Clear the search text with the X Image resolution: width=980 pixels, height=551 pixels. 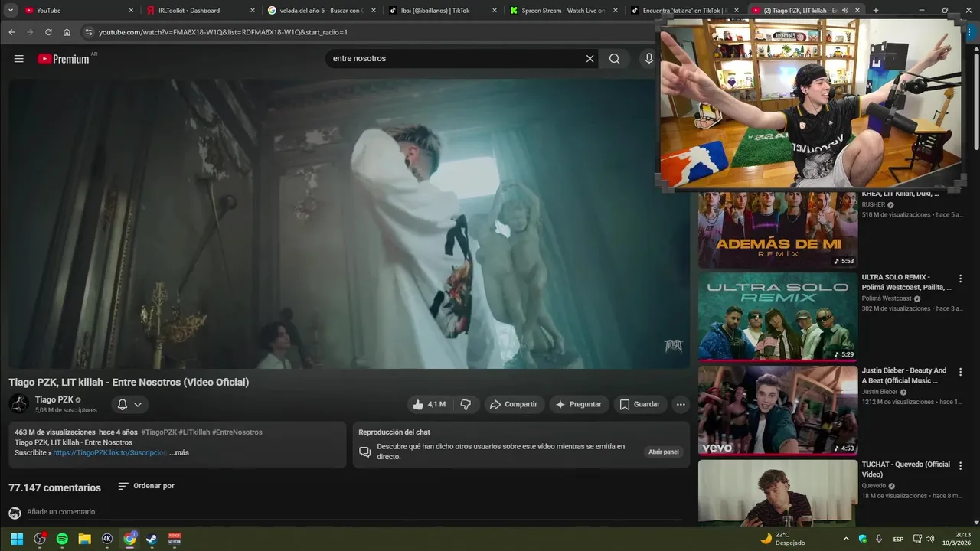pos(590,59)
